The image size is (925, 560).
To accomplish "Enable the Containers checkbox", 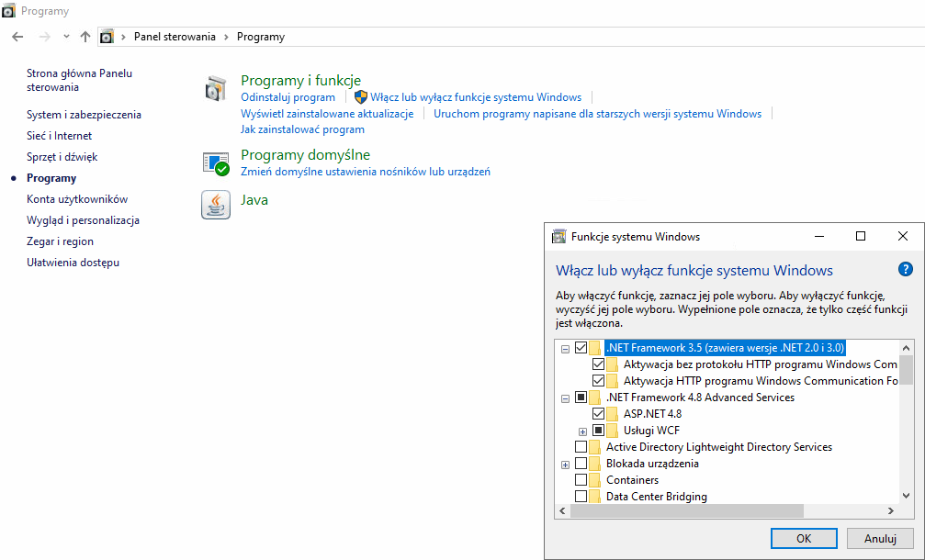I will (x=581, y=480).
